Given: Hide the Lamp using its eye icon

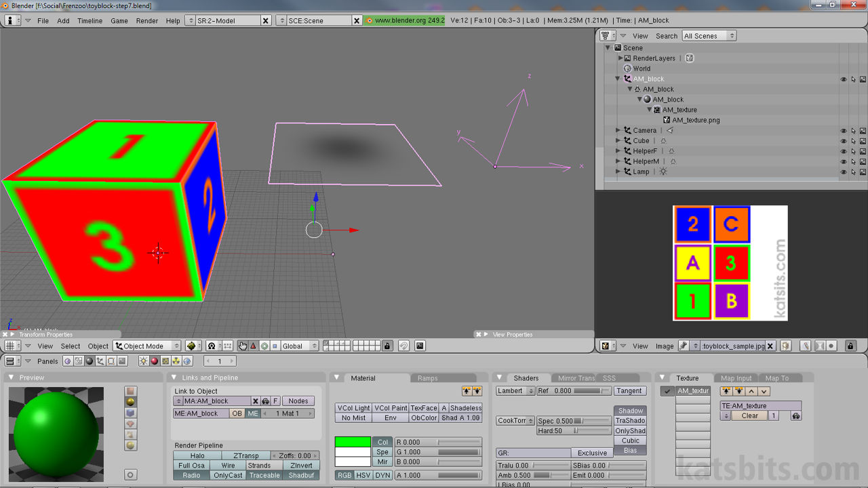Looking at the screenshot, I should (x=843, y=171).
